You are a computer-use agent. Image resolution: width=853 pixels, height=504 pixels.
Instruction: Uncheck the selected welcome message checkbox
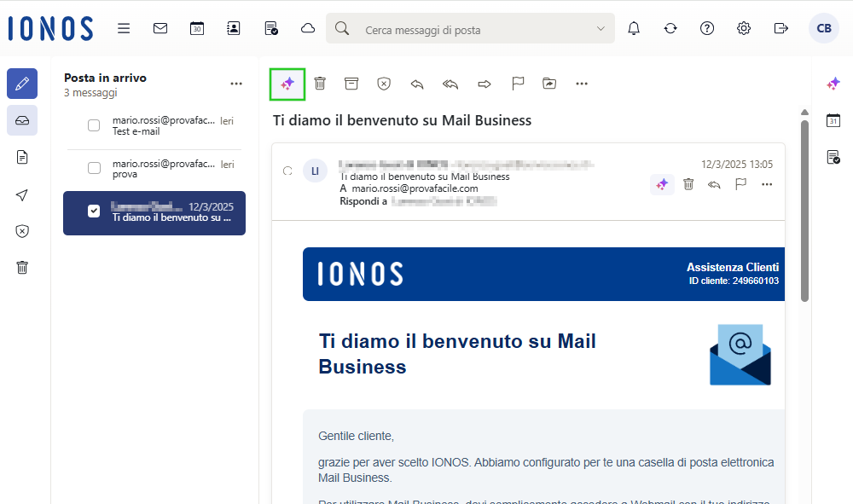(95, 211)
